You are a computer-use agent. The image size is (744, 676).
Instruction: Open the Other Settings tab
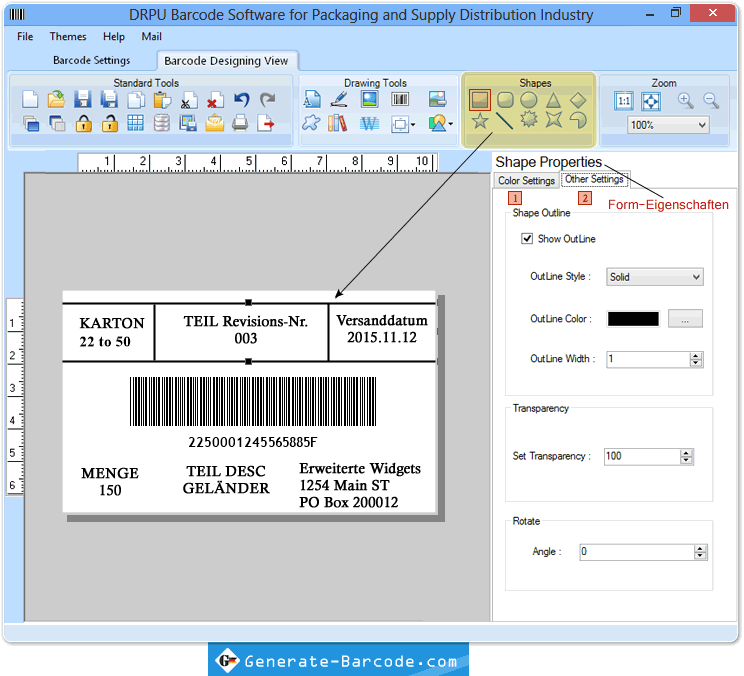(594, 179)
